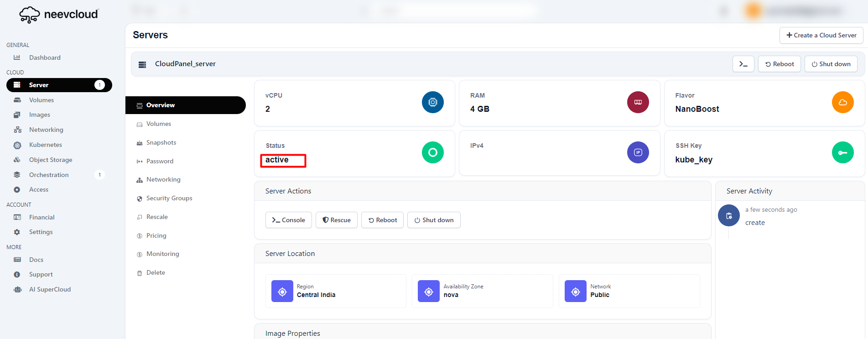
Task: Click the Region location target icon
Action: point(282,291)
